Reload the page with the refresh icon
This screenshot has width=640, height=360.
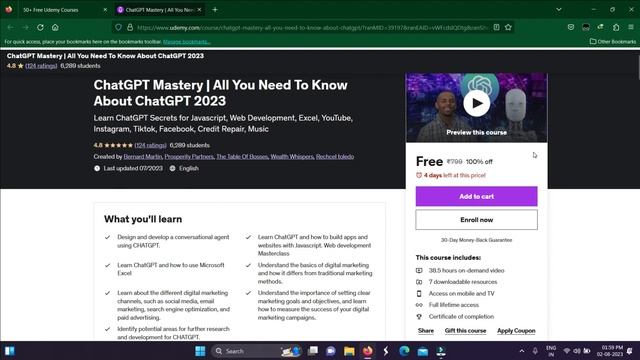tap(40, 27)
